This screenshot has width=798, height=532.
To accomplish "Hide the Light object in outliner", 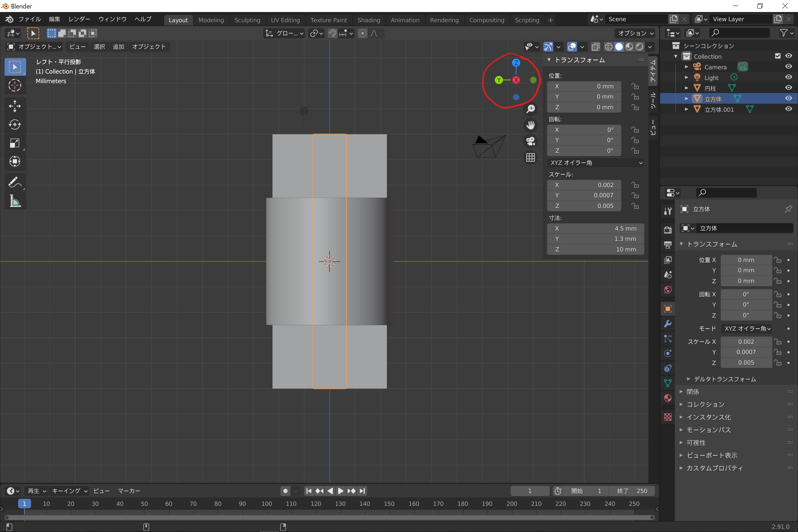I will tap(788, 77).
